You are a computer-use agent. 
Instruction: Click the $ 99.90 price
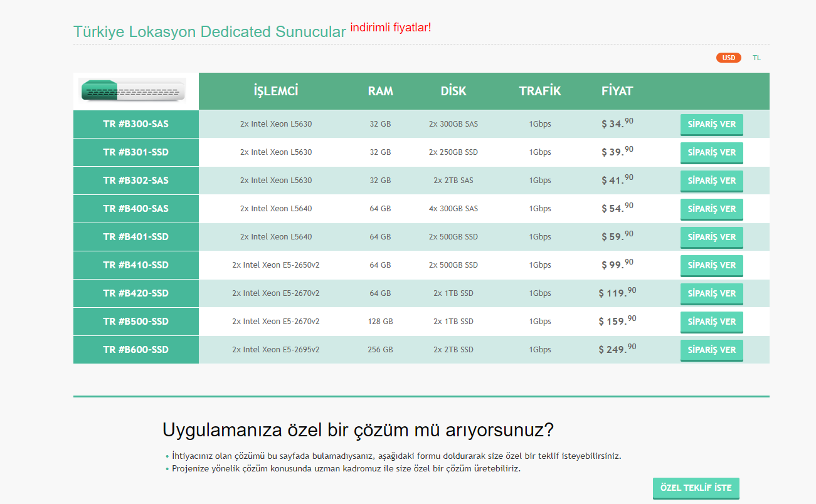point(617,264)
